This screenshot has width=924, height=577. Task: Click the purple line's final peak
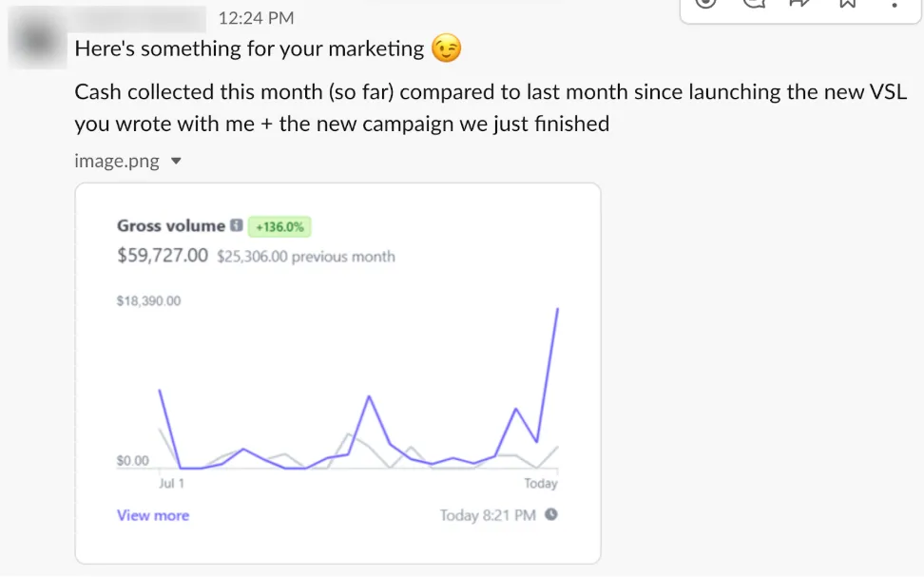[557, 309]
